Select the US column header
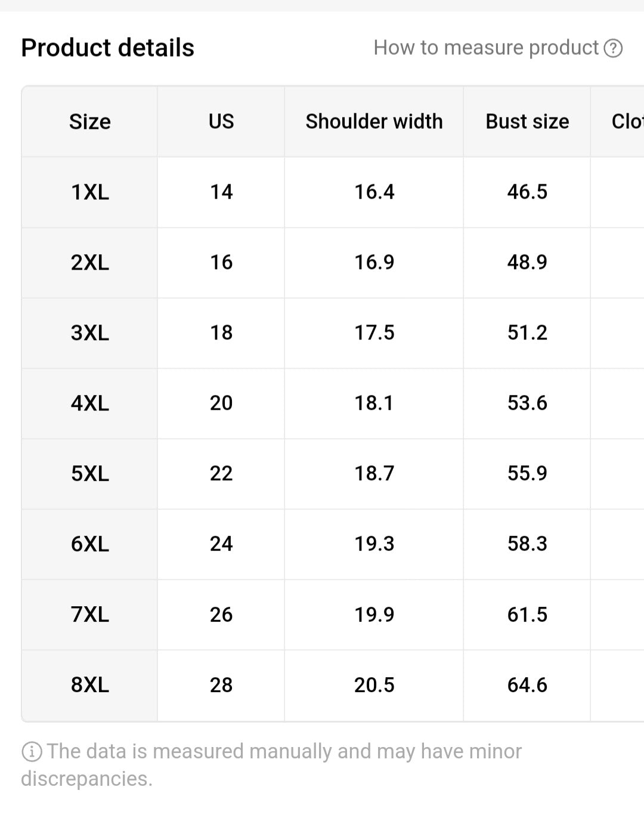Screen dimensions: 644x818 (220, 121)
